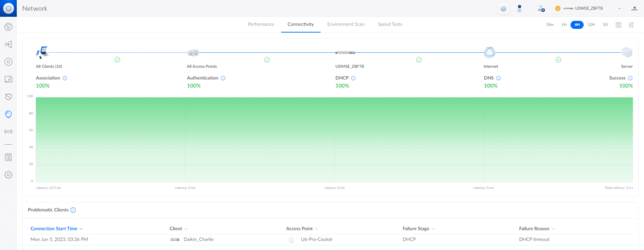
Task: Show DHCP info tooltip icon
Action: 353,77
